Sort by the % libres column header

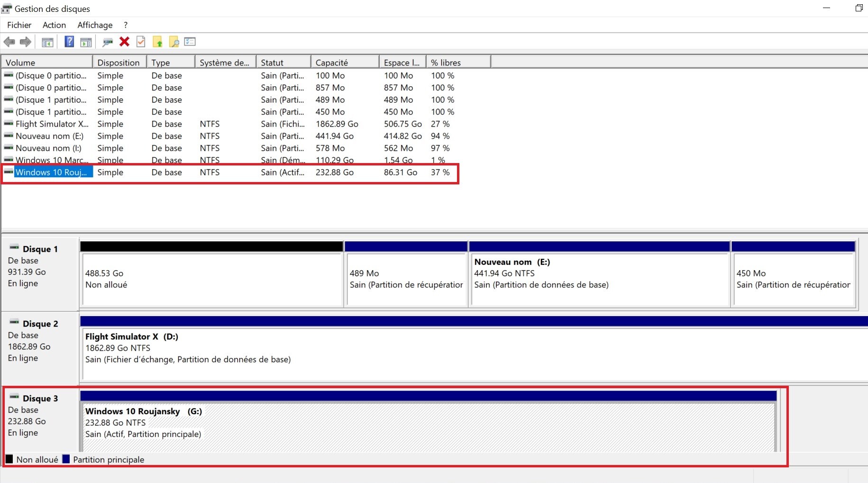tap(458, 62)
